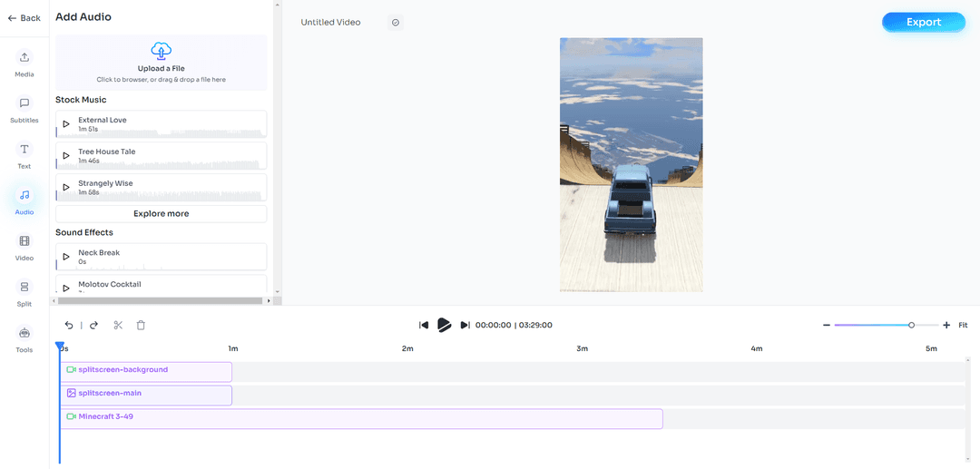This screenshot has height=469, width=980.
Task: Preview the Strangely Wise track
Action: tap(66, 188)
